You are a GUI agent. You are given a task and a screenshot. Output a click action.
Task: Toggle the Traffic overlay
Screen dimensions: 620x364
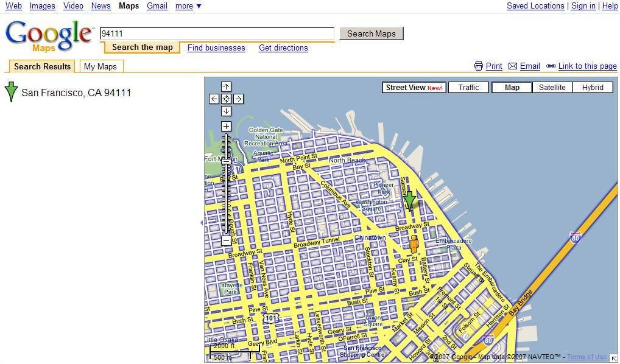(x=468, y=88)
